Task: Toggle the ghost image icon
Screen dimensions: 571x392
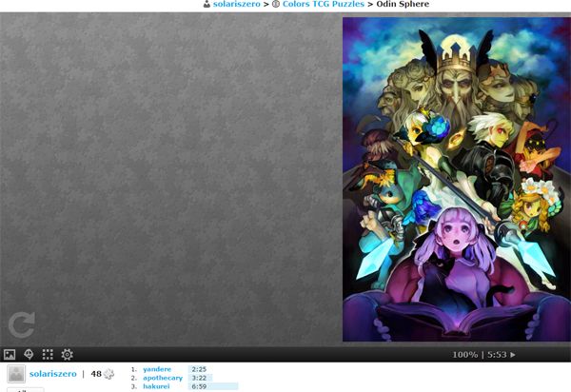Action: (x=29, y=354)
